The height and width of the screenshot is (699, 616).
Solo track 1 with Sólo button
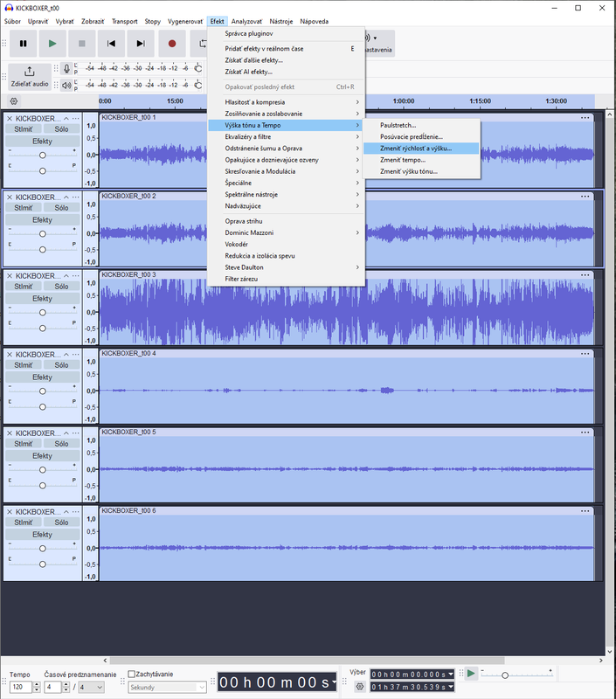tap(61, 129)
